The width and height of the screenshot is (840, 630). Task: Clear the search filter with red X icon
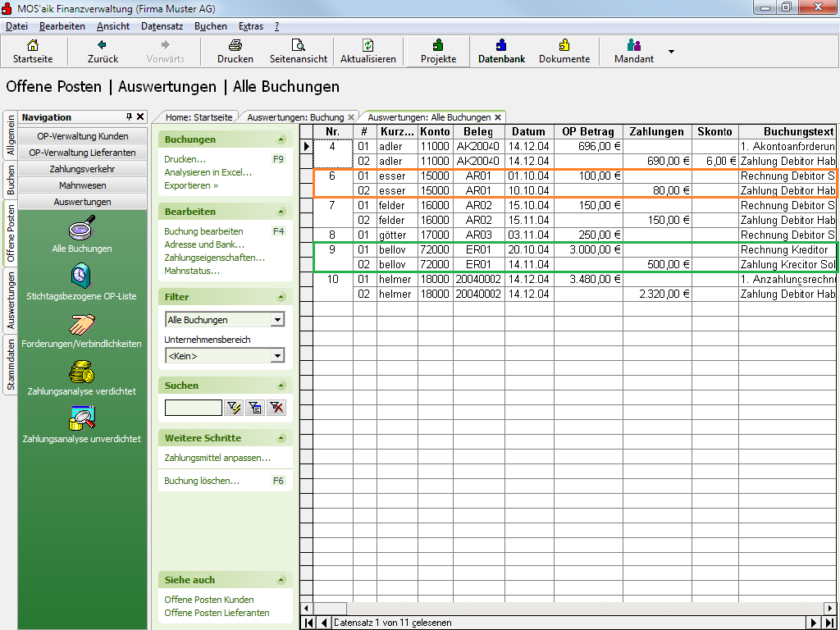tap(276, 407)
